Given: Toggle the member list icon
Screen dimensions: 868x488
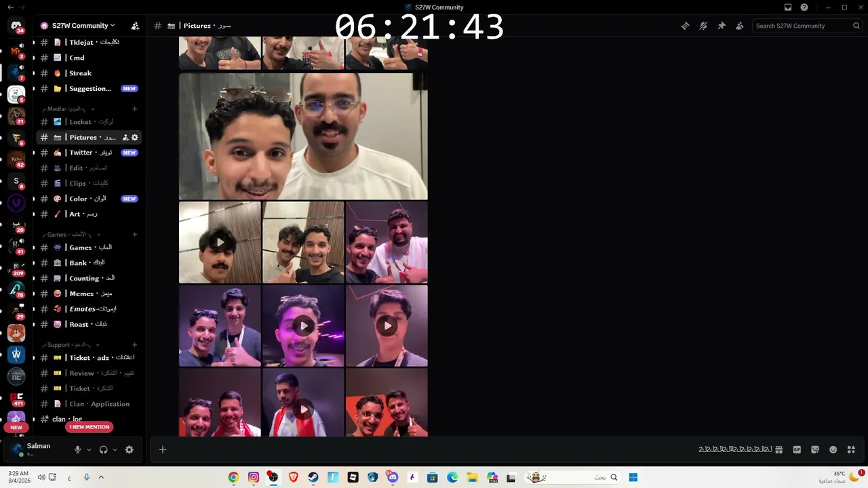Looking at the screenshot, I should [739, 26].
